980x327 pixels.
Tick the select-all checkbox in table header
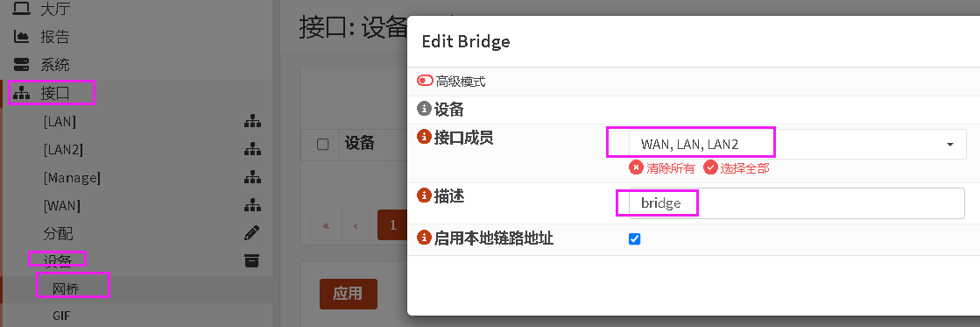pyautogui.click(x=322, y=145)
